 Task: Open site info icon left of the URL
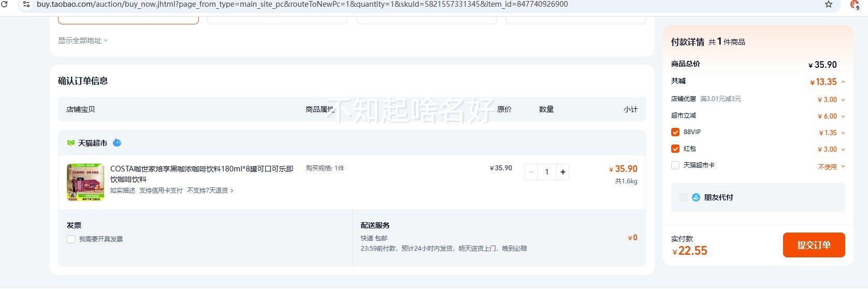tap(26, 4)
